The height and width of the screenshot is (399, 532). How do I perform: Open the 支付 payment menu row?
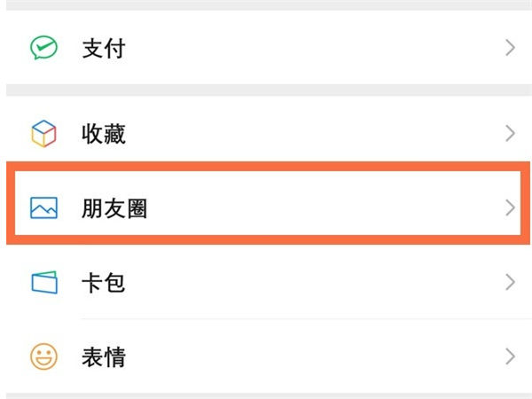(266, 48)
